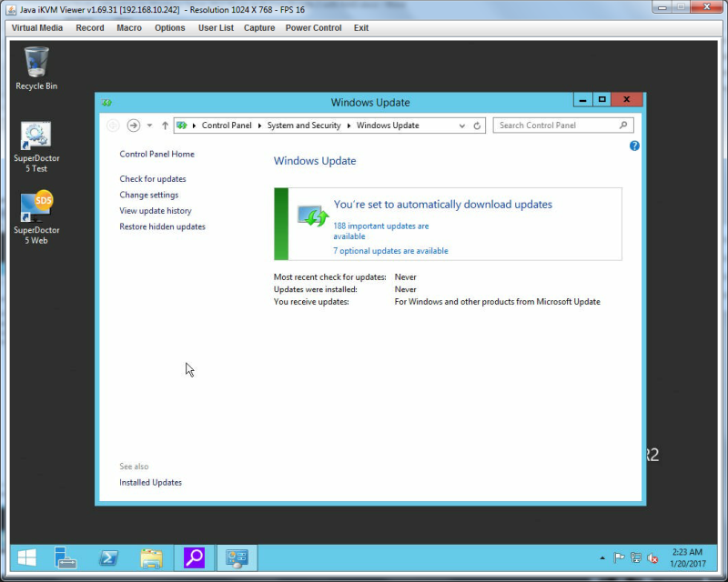Click Restore hidden updates link

[x=163, y=226]
